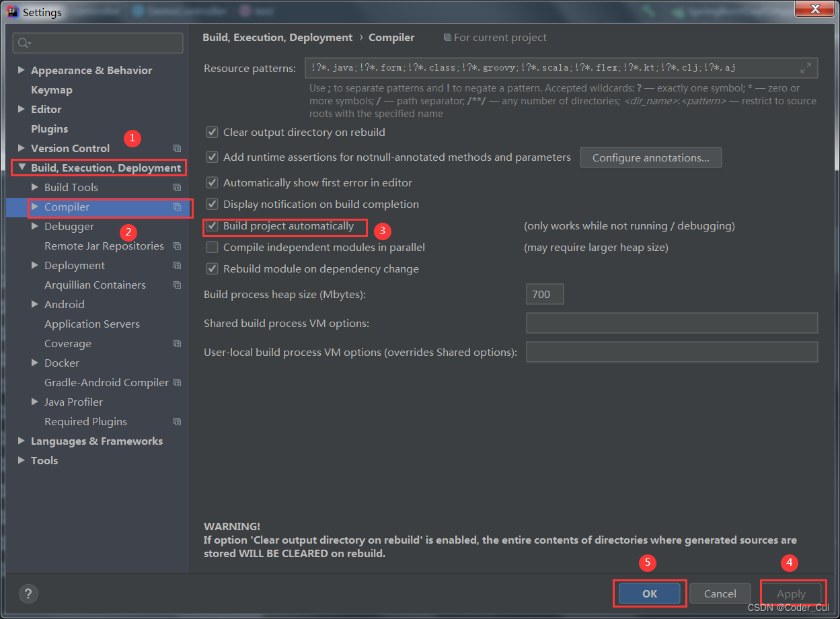840x619 pixels.
Task: Select Remote Jar Repositories item
Action: pos(104,246)
